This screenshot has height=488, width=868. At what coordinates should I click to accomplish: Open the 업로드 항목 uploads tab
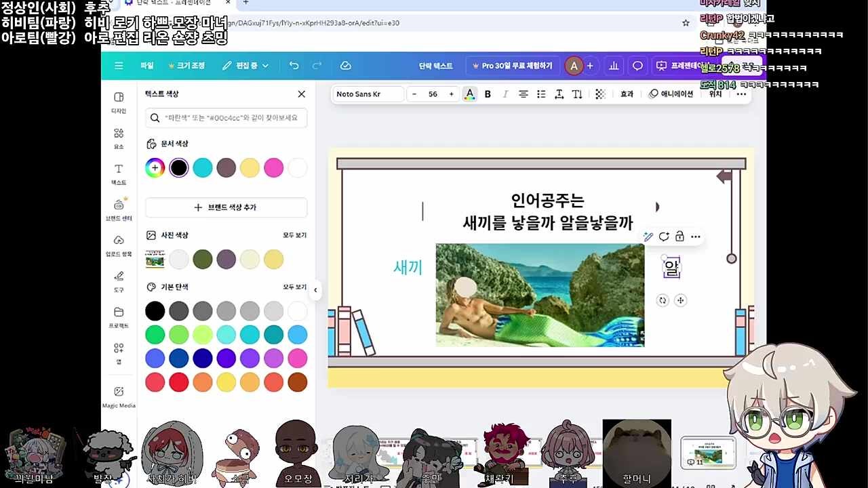coord(119,245)
